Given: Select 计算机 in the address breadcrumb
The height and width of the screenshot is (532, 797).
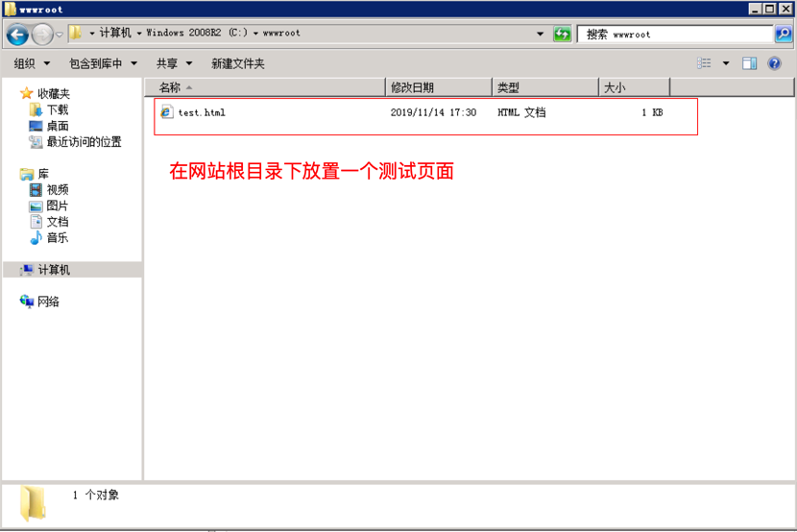Looking at the screenshot, I should click(x=115, y=33).
